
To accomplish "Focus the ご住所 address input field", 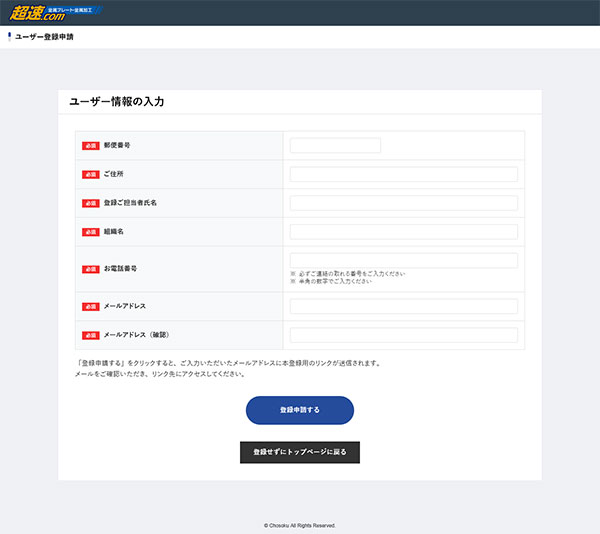I will tap(403, 174).
